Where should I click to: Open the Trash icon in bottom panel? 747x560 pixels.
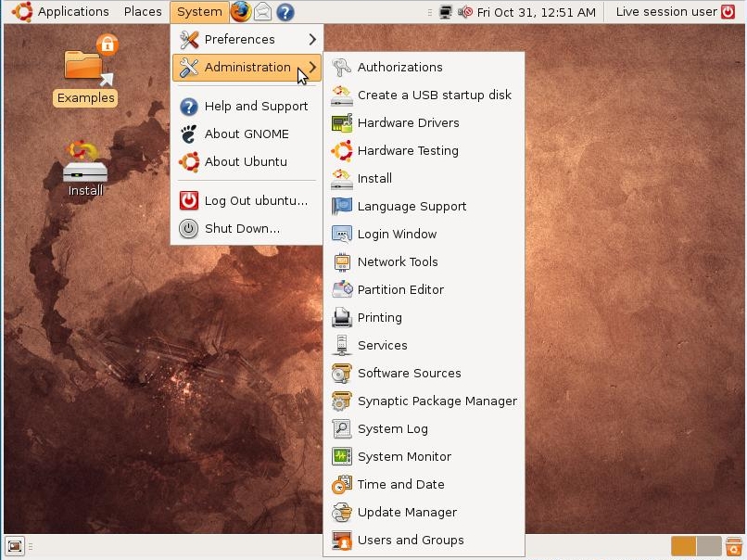click(x=734, y=546)
